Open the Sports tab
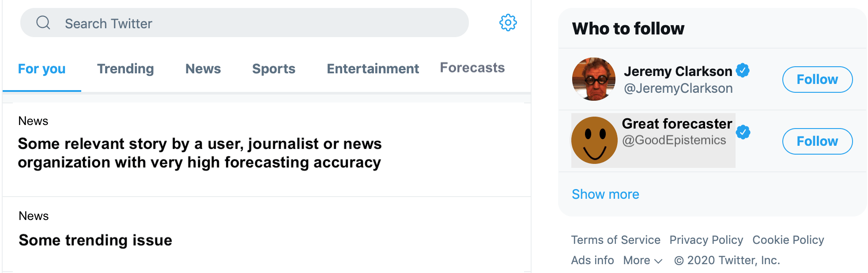The image size is (868, 273). tap(274, 69)
